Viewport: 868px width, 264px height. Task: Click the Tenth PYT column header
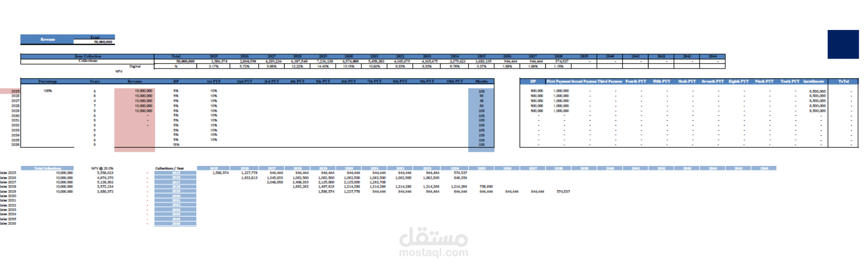790,81
